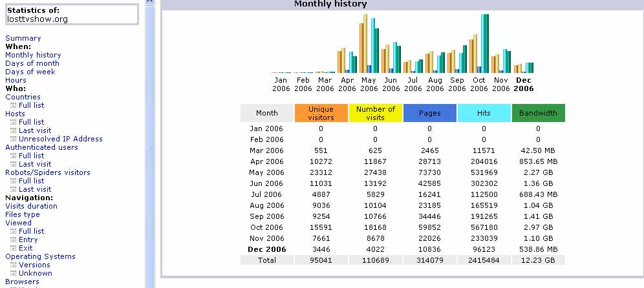Open Operating Systems Unknown list

tap(36, 273)
